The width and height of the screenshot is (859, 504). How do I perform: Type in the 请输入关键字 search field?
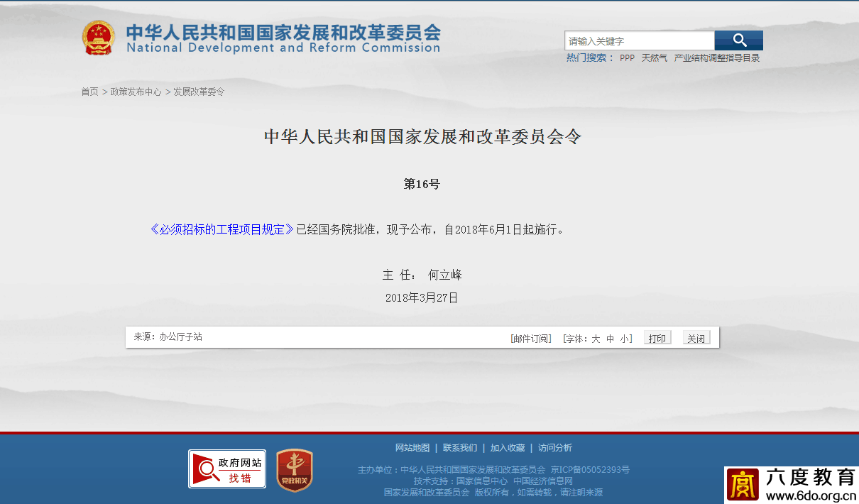point(639,41)
